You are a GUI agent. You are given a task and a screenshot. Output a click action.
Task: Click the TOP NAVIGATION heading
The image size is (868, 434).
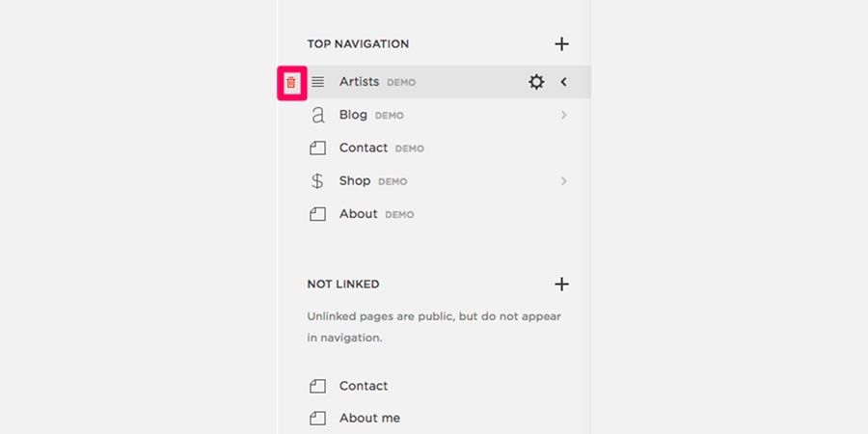pyautogui.click(x=358, y=43)
